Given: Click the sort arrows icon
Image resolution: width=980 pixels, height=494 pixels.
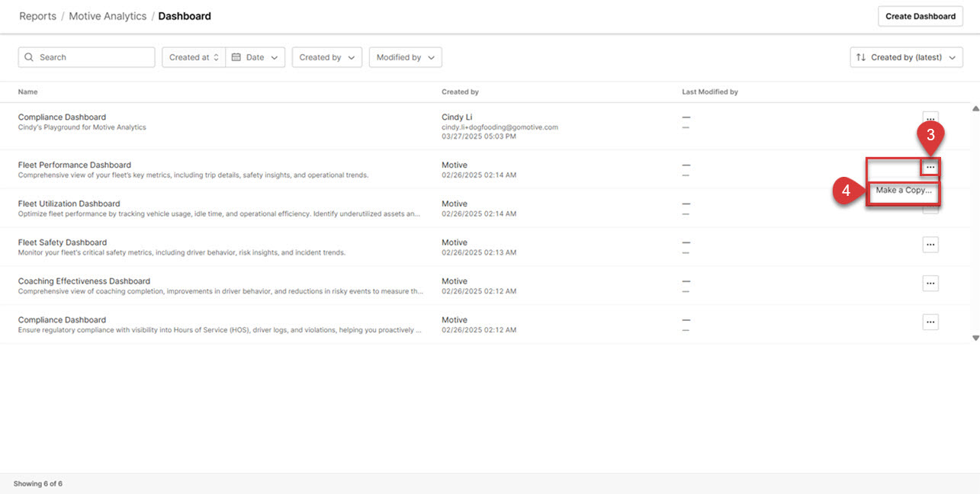Looking at the screenshot, I should pyautogui.click(x=861, y=57).
